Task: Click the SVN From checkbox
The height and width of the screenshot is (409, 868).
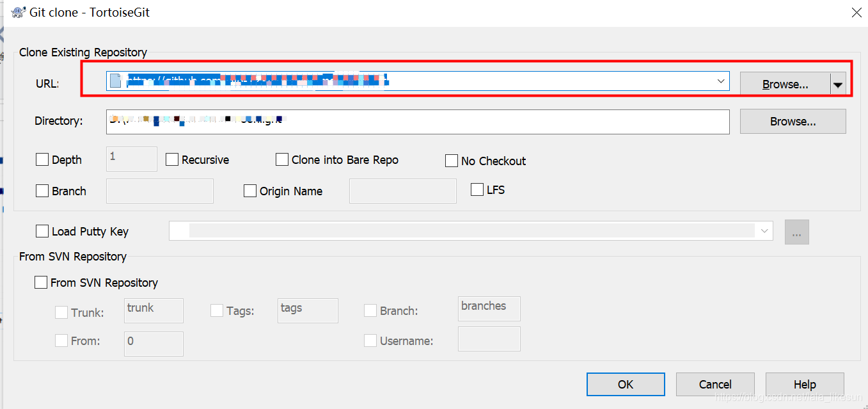Action: 61,341
